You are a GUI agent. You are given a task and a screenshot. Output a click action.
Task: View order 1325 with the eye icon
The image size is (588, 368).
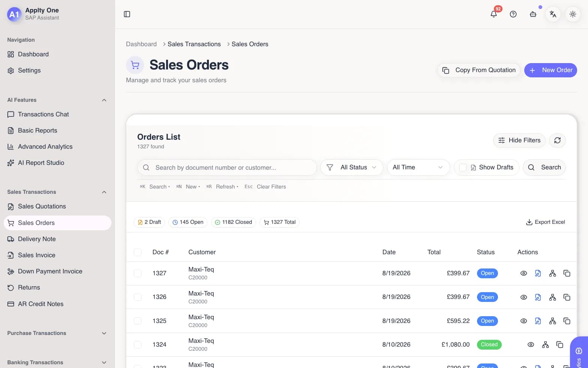tap(523, 321)
